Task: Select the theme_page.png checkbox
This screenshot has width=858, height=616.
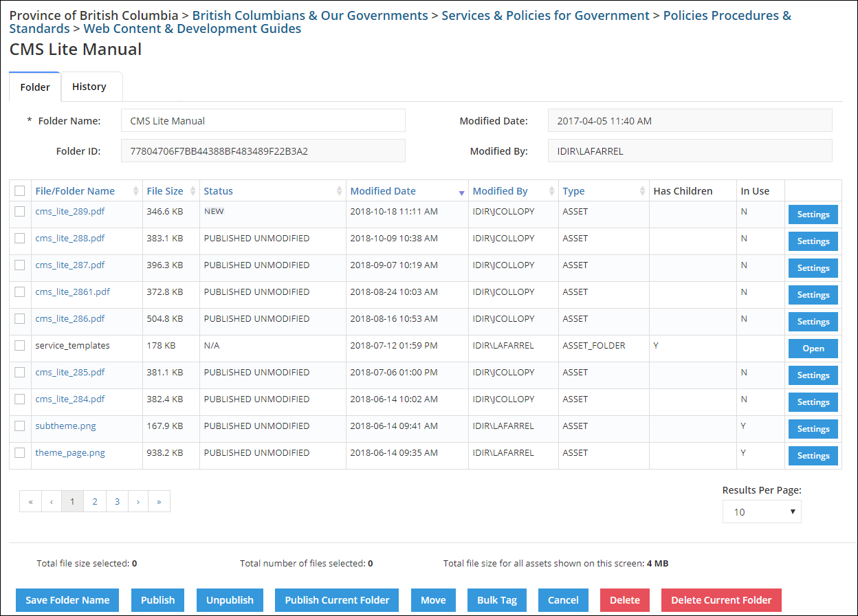Action: pos(20,452)
